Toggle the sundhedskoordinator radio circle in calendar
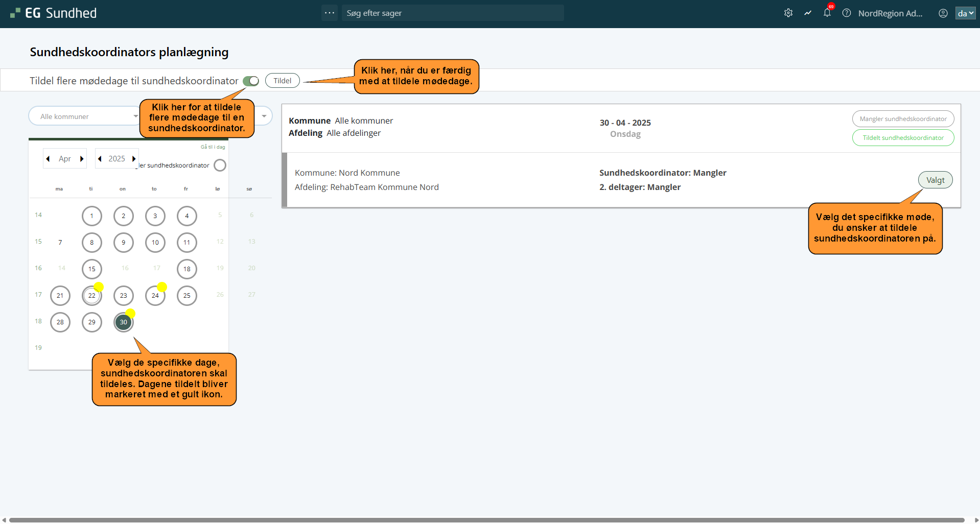The image size is (980, 524). (220, 165)
